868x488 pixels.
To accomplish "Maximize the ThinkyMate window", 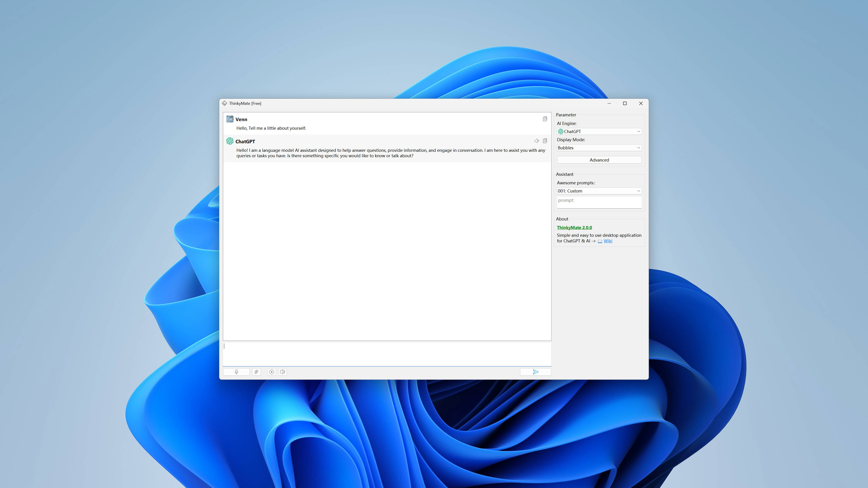I will click(x=625, y=103).
